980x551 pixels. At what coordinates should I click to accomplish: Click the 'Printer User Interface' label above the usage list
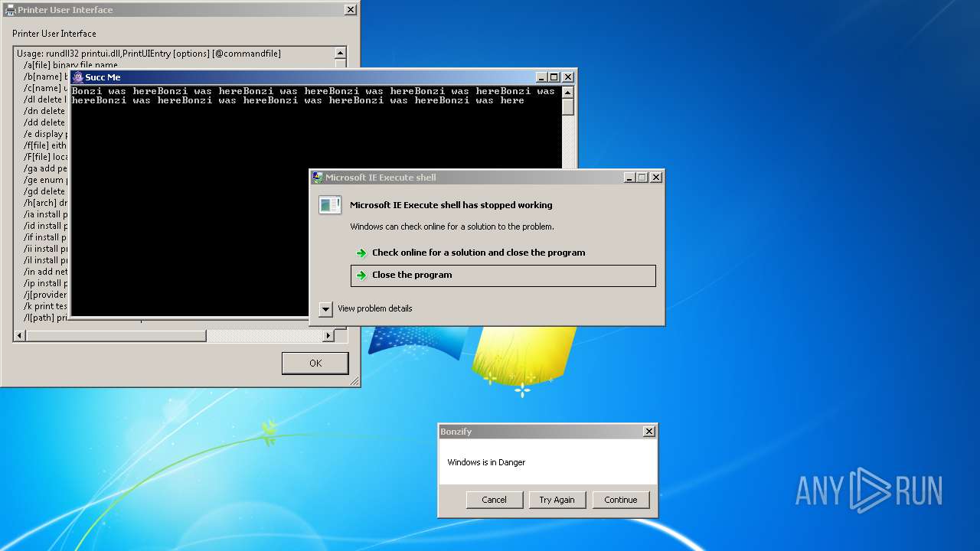click(x=54, y=34)
